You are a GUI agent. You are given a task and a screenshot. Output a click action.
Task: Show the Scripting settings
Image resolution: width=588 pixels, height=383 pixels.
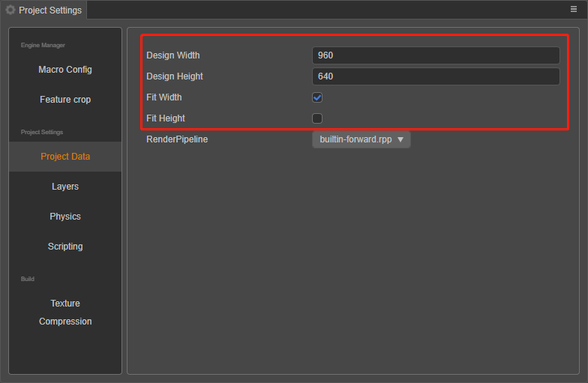click(x=65, y=247)
